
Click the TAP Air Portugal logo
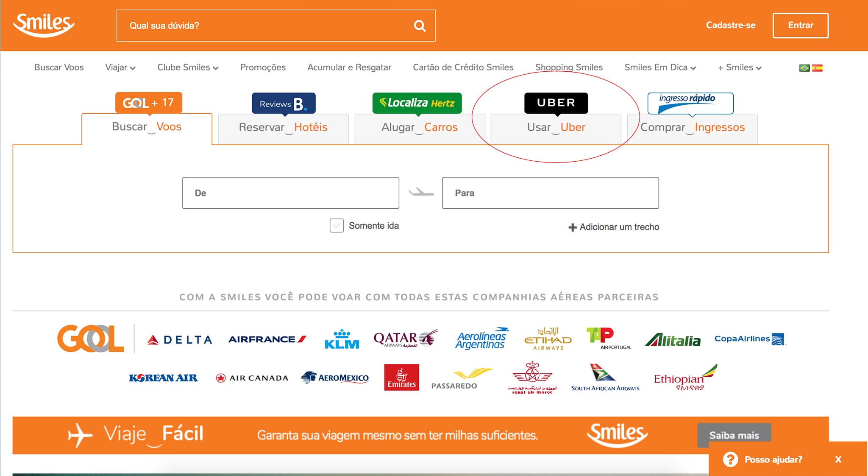[x=609, y=338]
